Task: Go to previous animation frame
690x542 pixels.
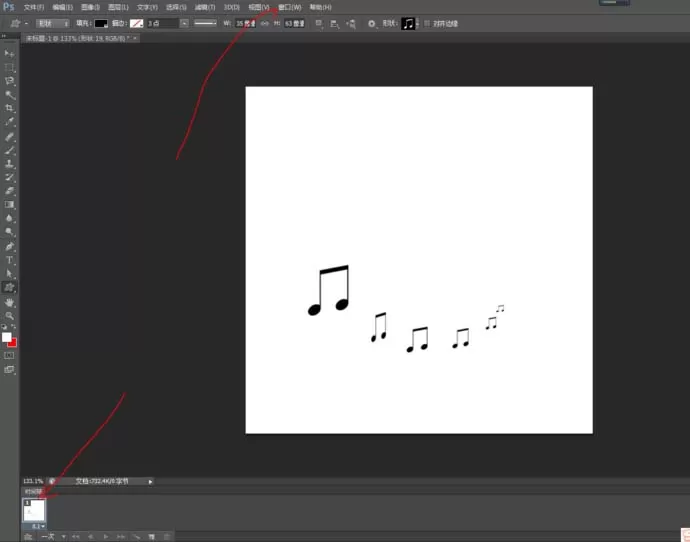Action: (x=91, y=537)
